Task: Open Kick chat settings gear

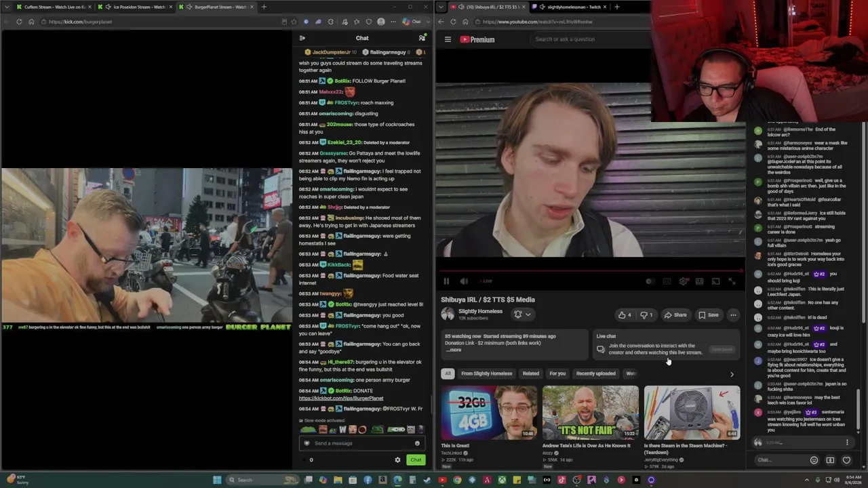Action: click(x=397, y=460)
